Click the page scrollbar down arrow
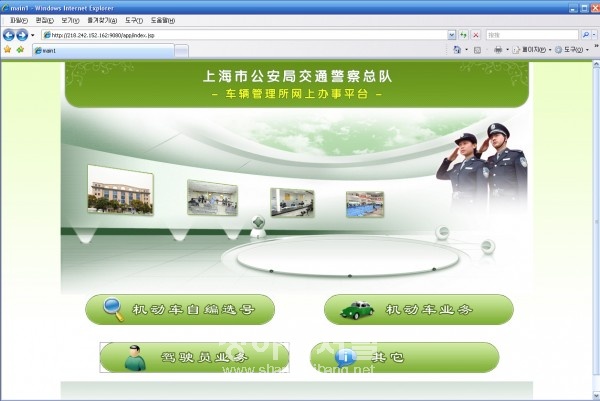The image size is (600, 401). pyautogui.click(x=596, y=396)
